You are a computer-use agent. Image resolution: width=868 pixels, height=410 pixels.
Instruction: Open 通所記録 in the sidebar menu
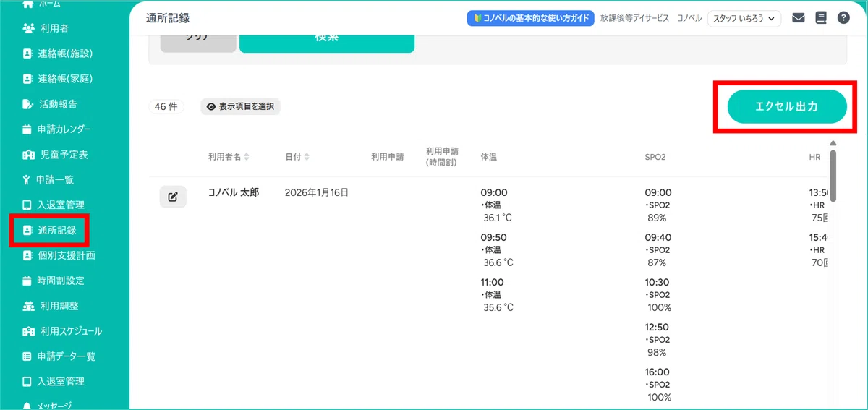click(x=56, y=231)
